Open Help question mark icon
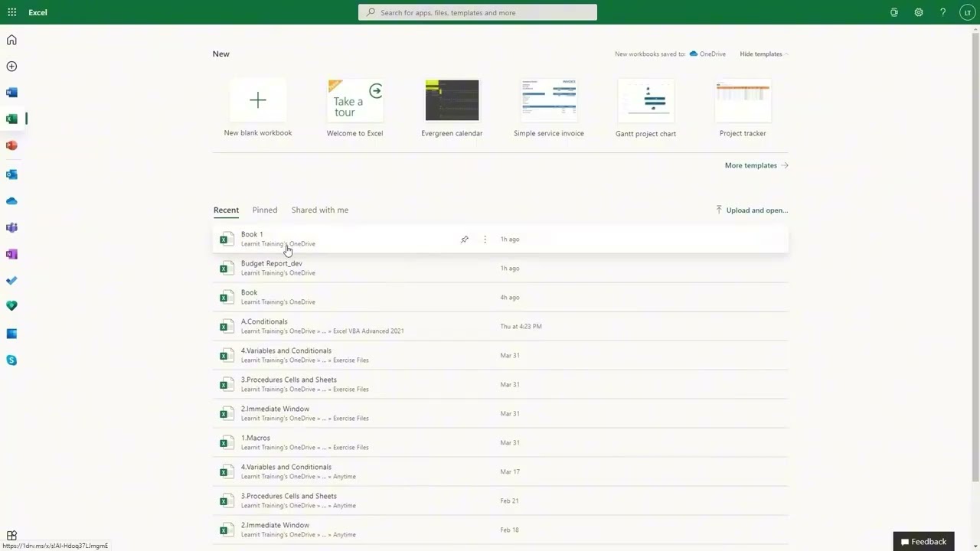980x551 pixels. tap(942, 12)
